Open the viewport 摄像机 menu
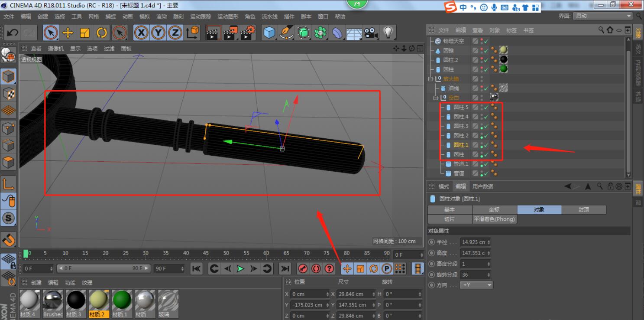Image resolution: width=644 pixels, height=320 pixels. tap(55, 49)
